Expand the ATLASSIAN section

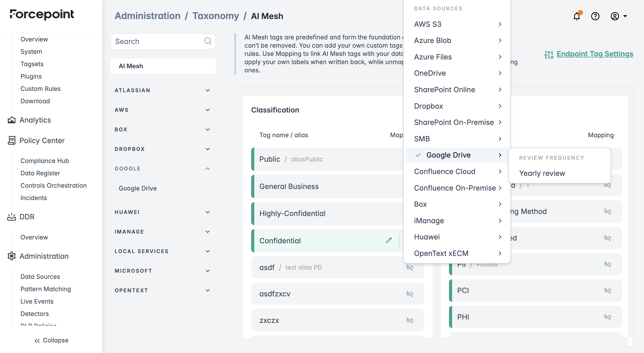click(x=208, y=90)
